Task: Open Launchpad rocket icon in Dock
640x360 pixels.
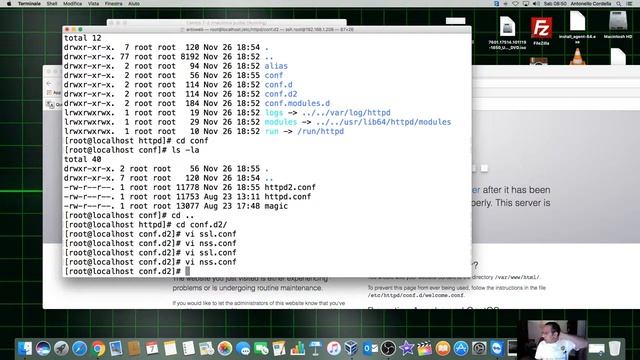Action: pyautogui.click(x=61, y=348)
